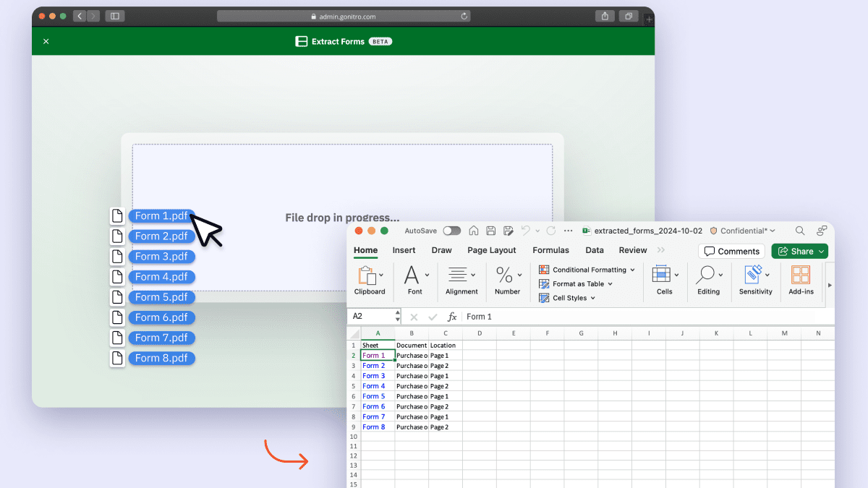Click the green Share button
868x488 pixels.
[799, 251]
